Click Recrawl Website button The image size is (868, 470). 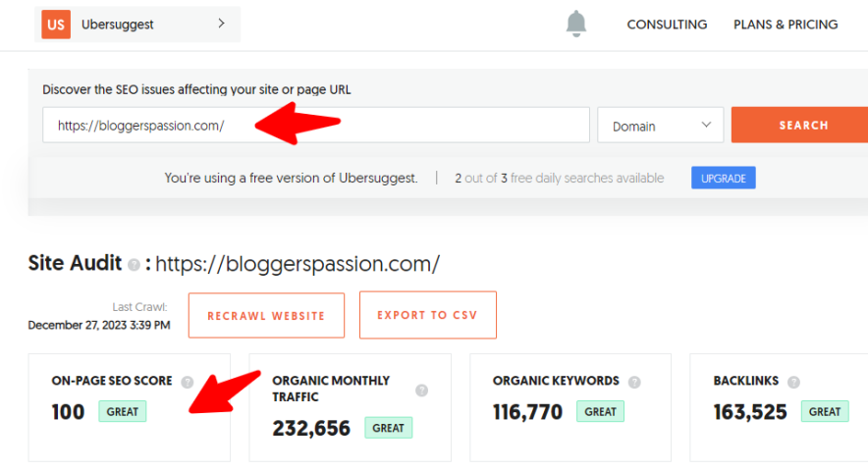tap(266, 316)
